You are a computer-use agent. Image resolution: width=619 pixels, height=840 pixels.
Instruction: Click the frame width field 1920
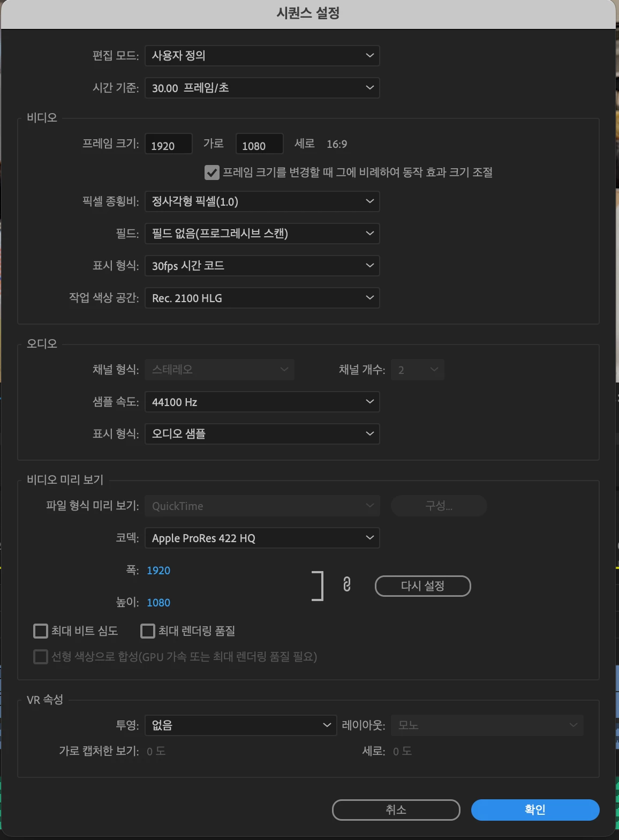point(169,145)
